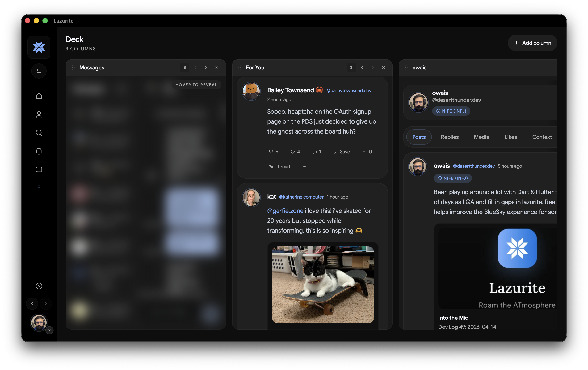Switch to the Media tab
The height and width of the screenshot is (370, 588).
[481, 137]
